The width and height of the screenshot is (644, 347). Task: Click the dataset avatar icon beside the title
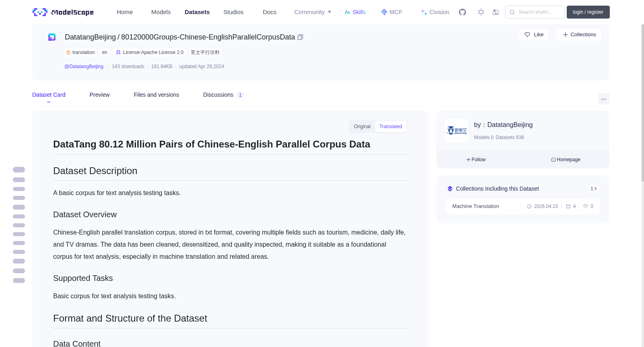coord(52,37)
